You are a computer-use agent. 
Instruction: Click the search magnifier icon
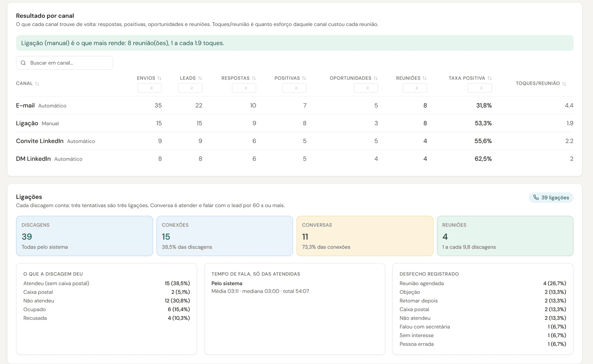(x=23, y=63)
